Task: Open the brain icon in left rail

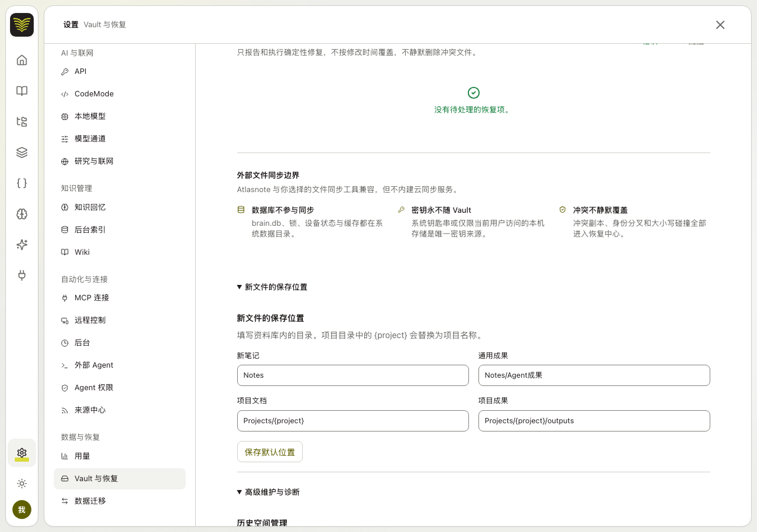Action: [22, 214]
